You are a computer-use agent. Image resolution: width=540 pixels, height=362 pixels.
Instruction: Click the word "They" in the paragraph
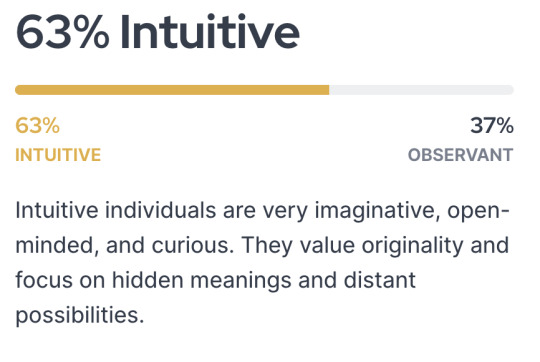(267, 246)
